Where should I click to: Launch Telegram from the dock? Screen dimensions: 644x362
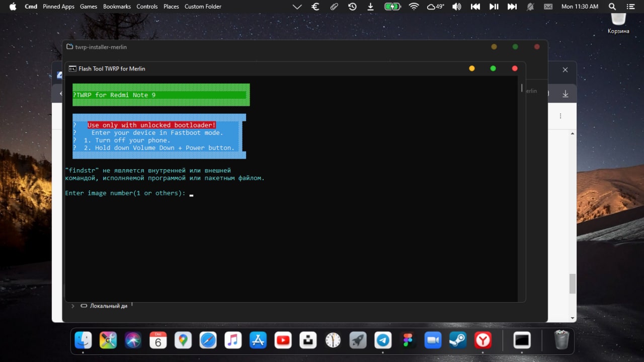[x=383, y=340]
